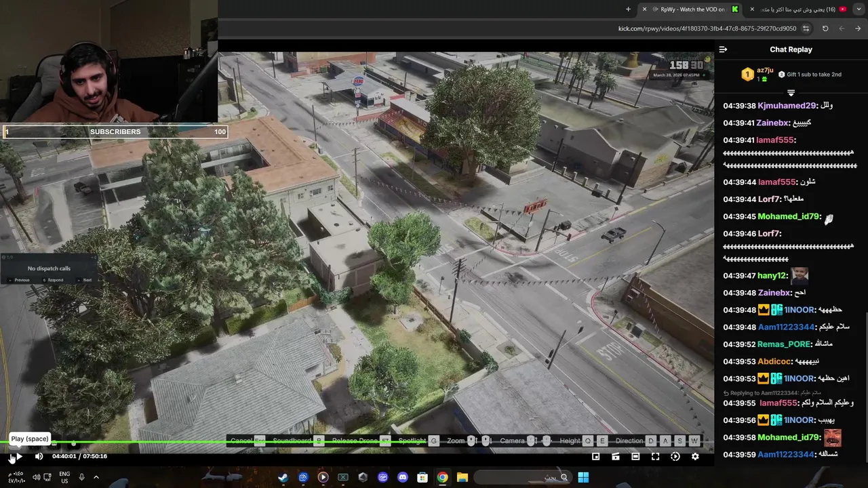The width and height of the screenshot is (868, 488).
Task: Click the kick.com URL address bar
Action: (x=707, y=28)
